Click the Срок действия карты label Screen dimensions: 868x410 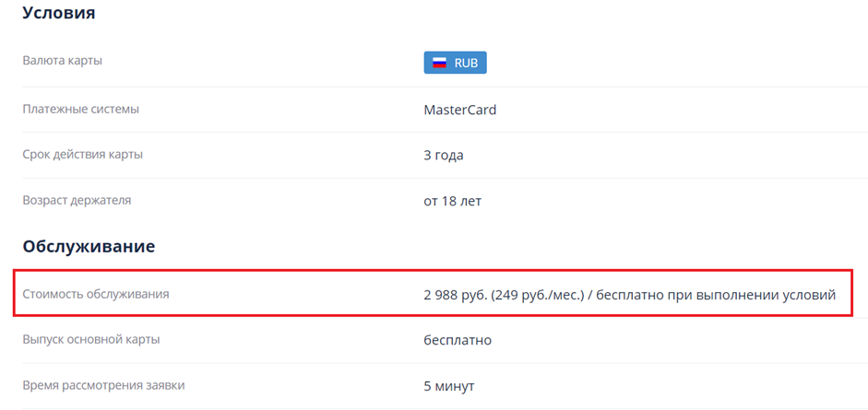tap(82, 154)
